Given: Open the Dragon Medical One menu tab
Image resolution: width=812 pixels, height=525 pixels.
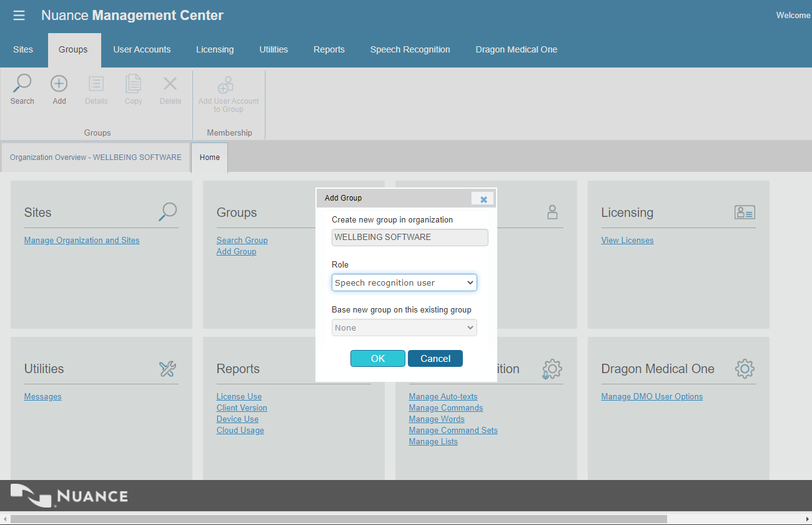Looking at the screenshot, I should click(x=517, y=49).
